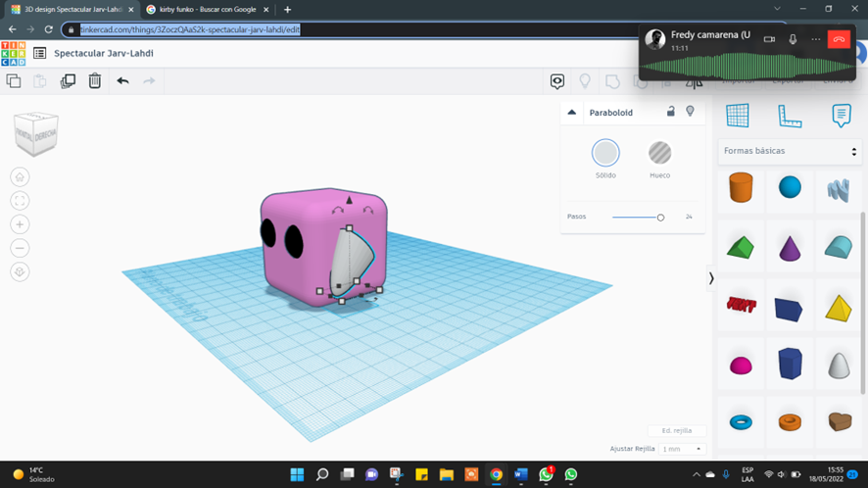Switch orthographic perspective view icon

pyautogui.click(x=20, y=272)
